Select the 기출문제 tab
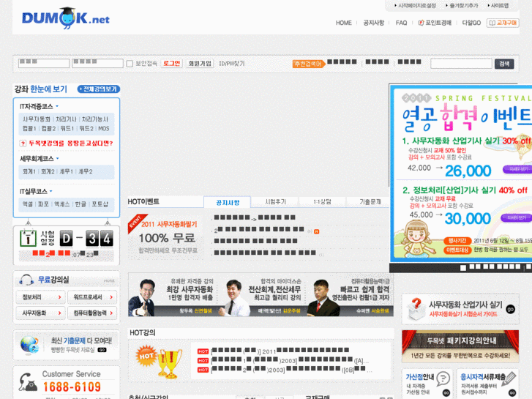 [370, 202]
